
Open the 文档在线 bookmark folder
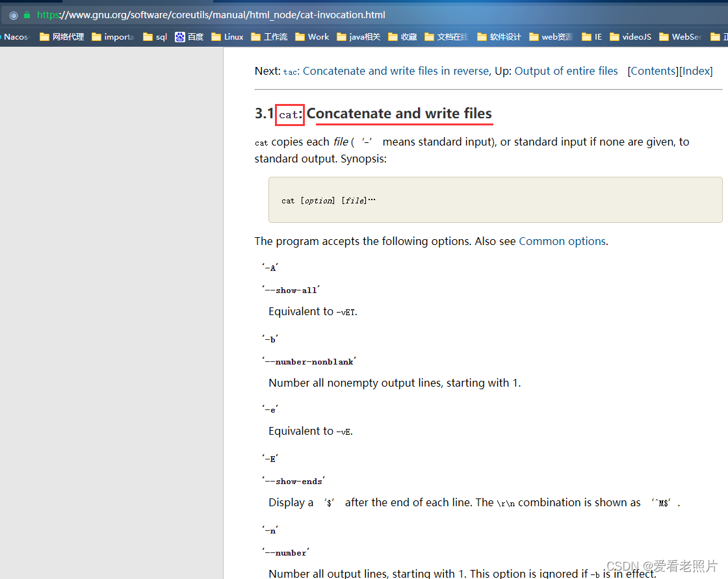447,36
